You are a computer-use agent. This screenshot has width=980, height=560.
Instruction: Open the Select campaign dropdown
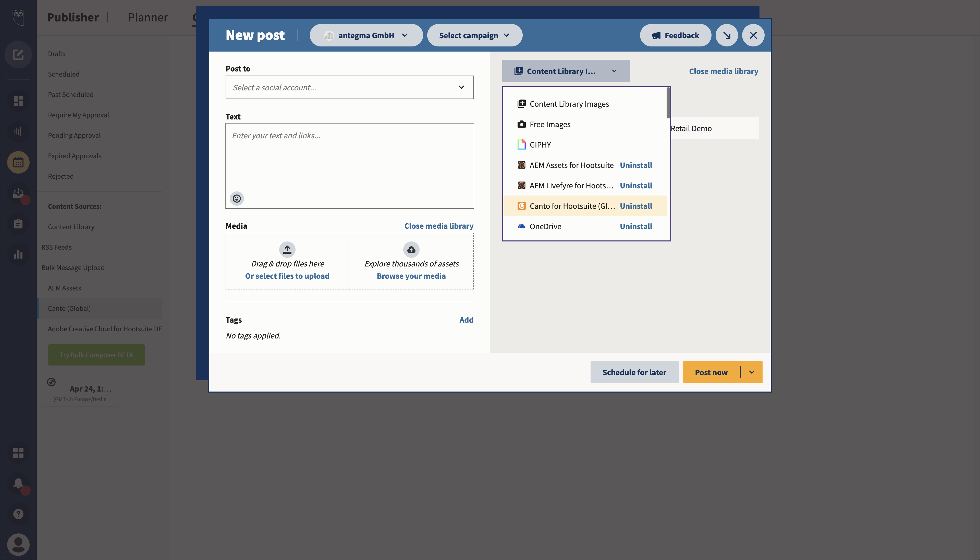click(x=474, y=35)
